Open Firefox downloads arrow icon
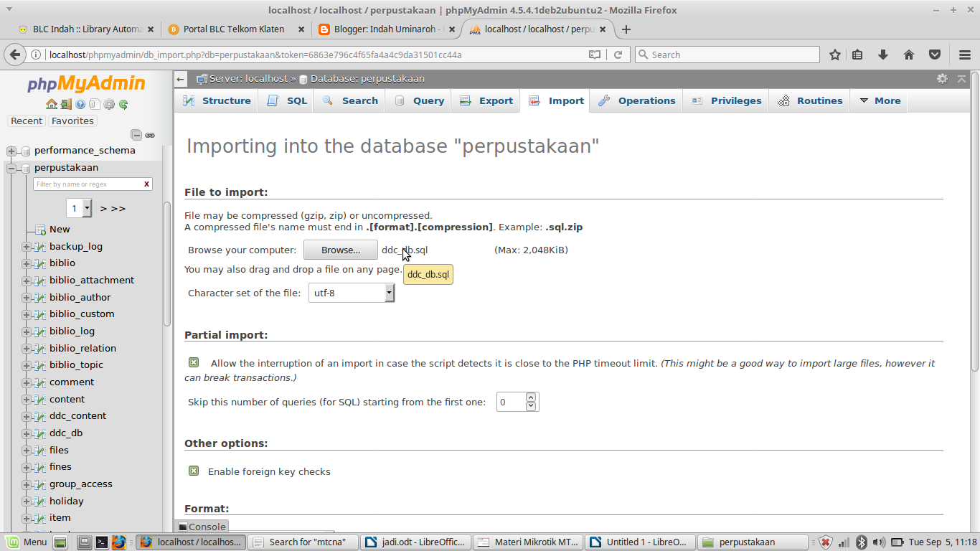This screenshot has width=980, height=551. (883, 55)
